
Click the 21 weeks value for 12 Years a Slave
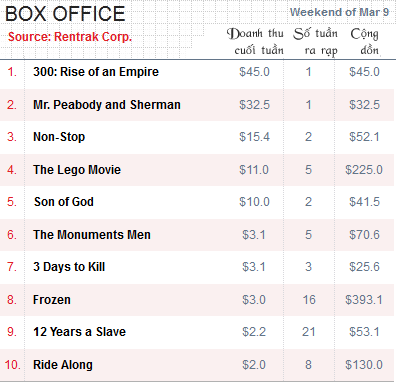click(309, 332)
